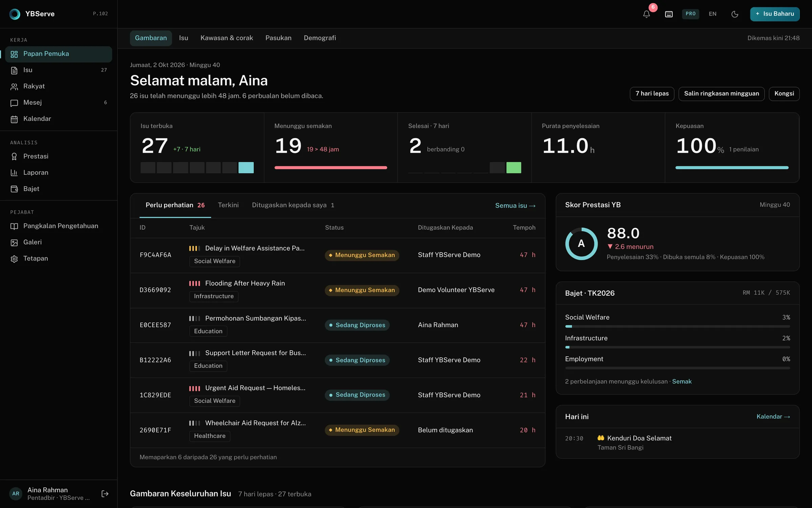The image size is (812, 508).
Task: Open Isu document icon in sidebar
Action: tap(14, 70)
